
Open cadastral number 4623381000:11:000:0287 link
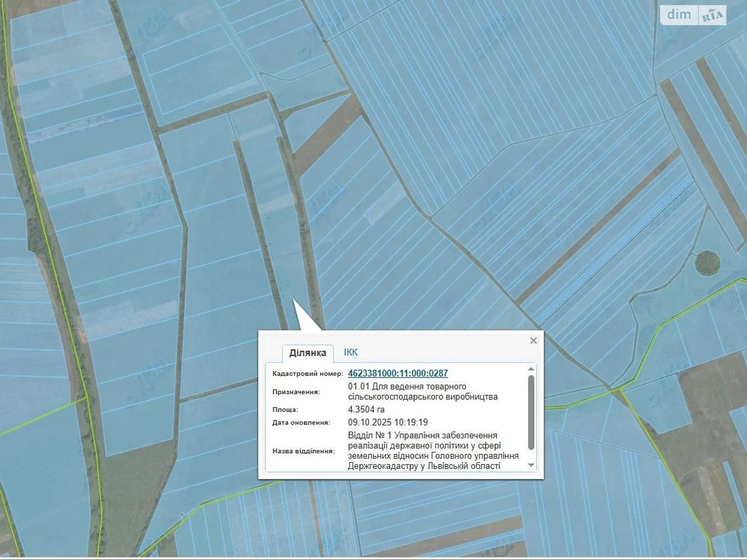(398, 373)
